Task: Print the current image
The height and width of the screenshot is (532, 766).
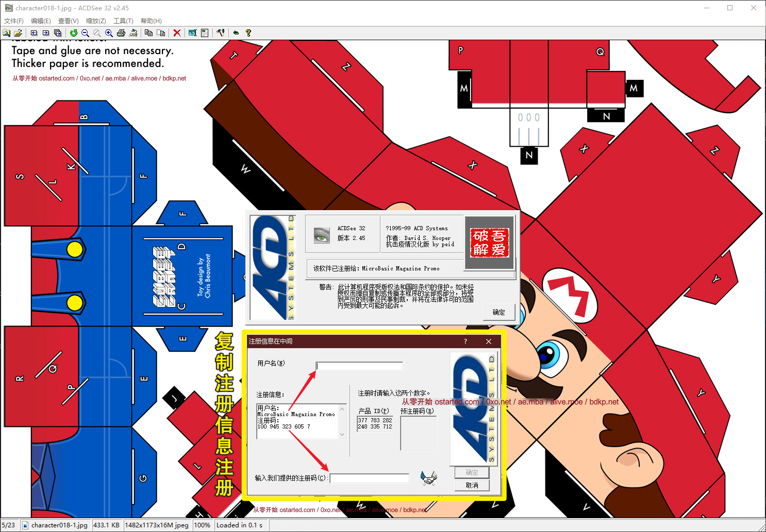Action: point(121,33)
